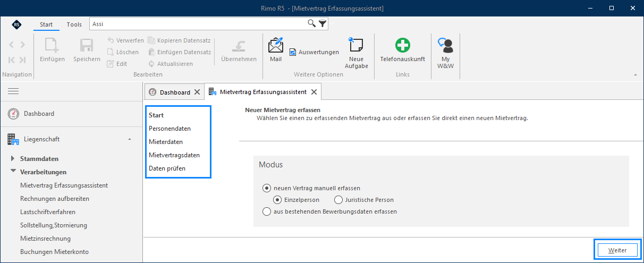Toggle the hamburger sidebar menu

(13, 91)
